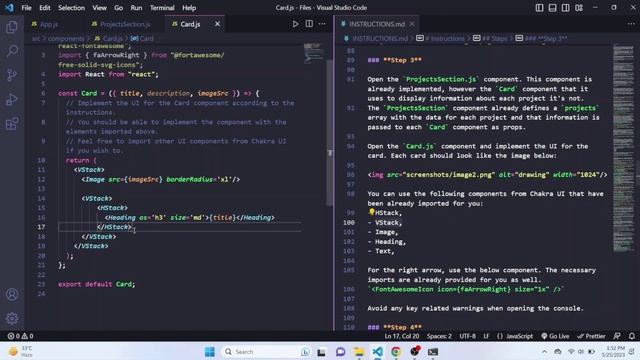Image resolution: width=640 pixels, height=360 pixels.
Task: Open the terminal app in taskbar
Action: tap(433, 351)
